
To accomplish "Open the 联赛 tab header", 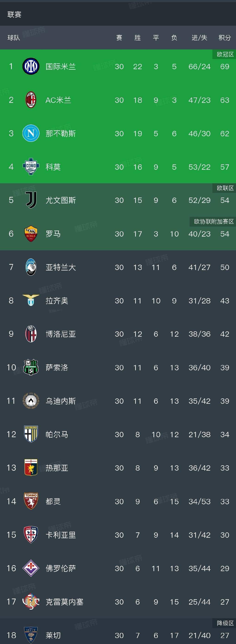I will coord(14,15).
